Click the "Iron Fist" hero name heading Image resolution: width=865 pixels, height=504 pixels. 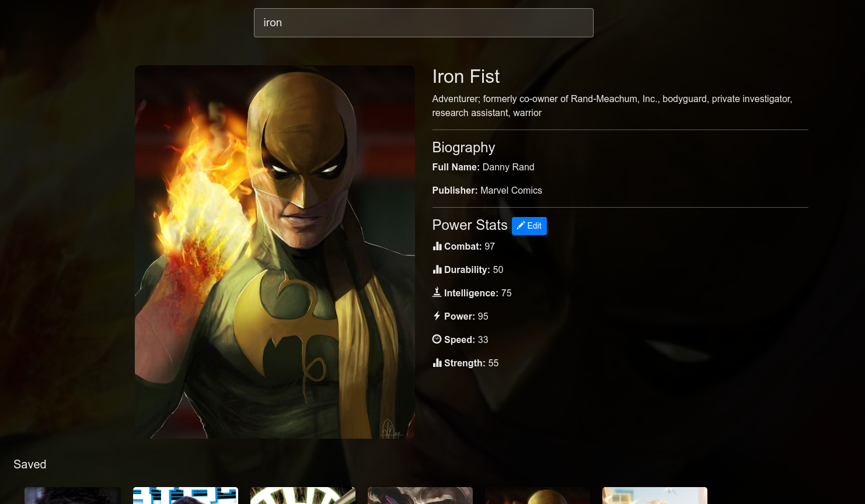[x=466, y=76]
